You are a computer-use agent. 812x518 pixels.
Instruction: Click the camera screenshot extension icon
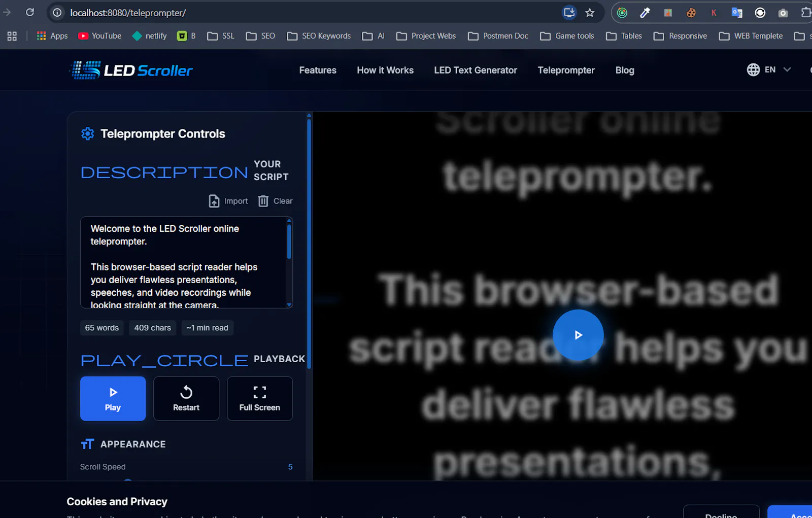[x=783, y=13]
